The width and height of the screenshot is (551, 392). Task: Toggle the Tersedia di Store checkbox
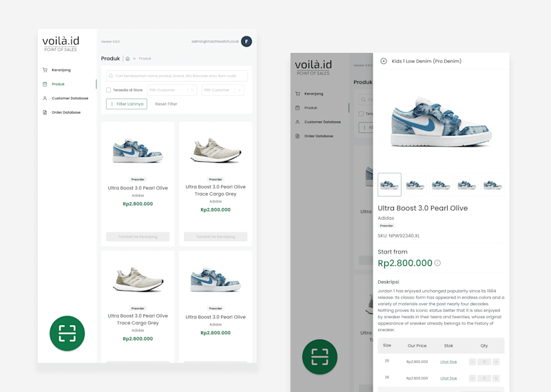point(109,90)
